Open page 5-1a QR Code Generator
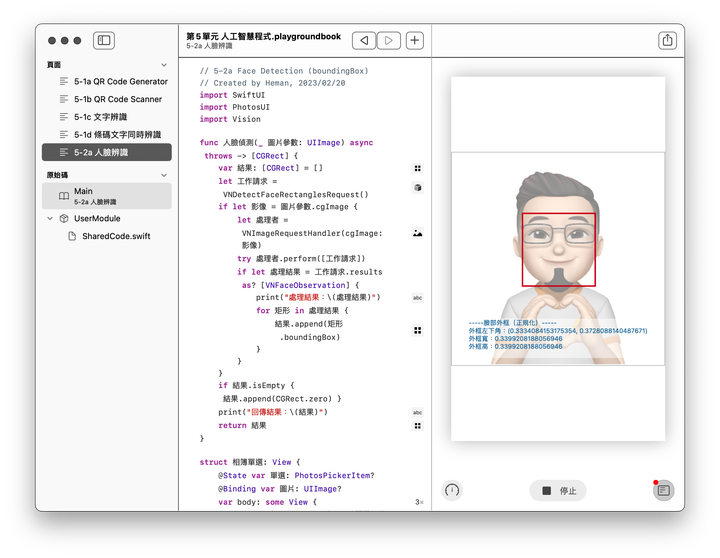This screenshot has height=558, width=720. click(x=120, y=81)
